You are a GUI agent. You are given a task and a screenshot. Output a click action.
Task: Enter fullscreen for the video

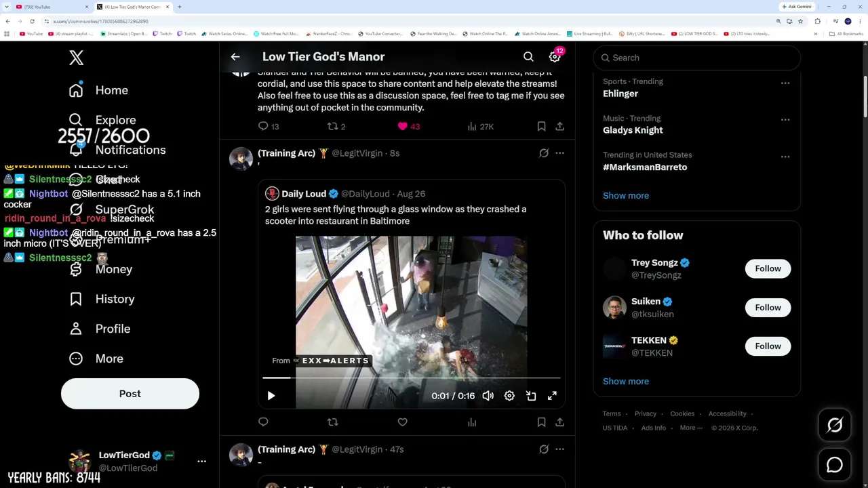tap(552, 396)
